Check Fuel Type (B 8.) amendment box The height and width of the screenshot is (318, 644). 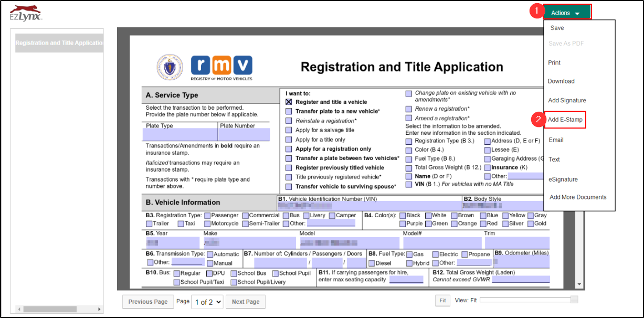(408, 158)
